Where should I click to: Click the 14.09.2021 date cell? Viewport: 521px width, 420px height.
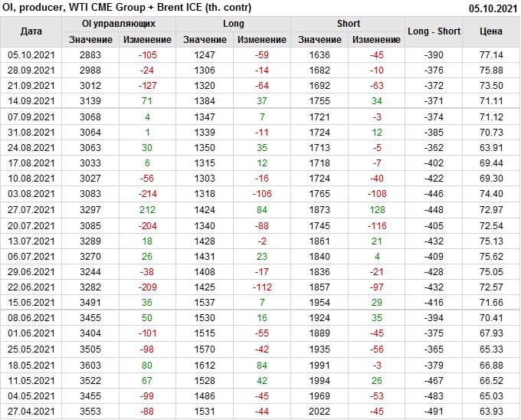31,100
